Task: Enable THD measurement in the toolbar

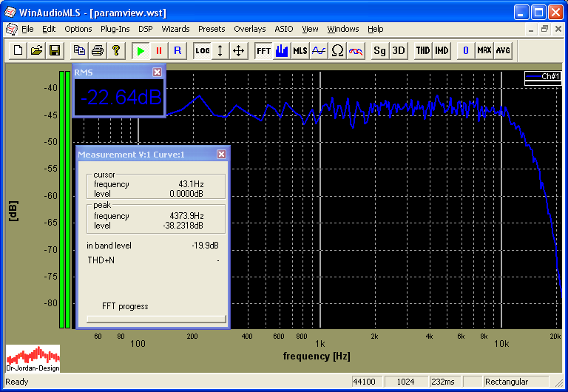Action: [x=423, y=50]
